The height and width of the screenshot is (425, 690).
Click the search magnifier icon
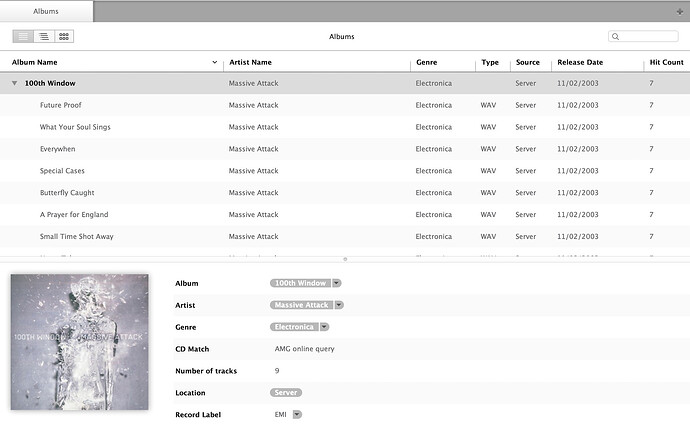tap(616, 37)
